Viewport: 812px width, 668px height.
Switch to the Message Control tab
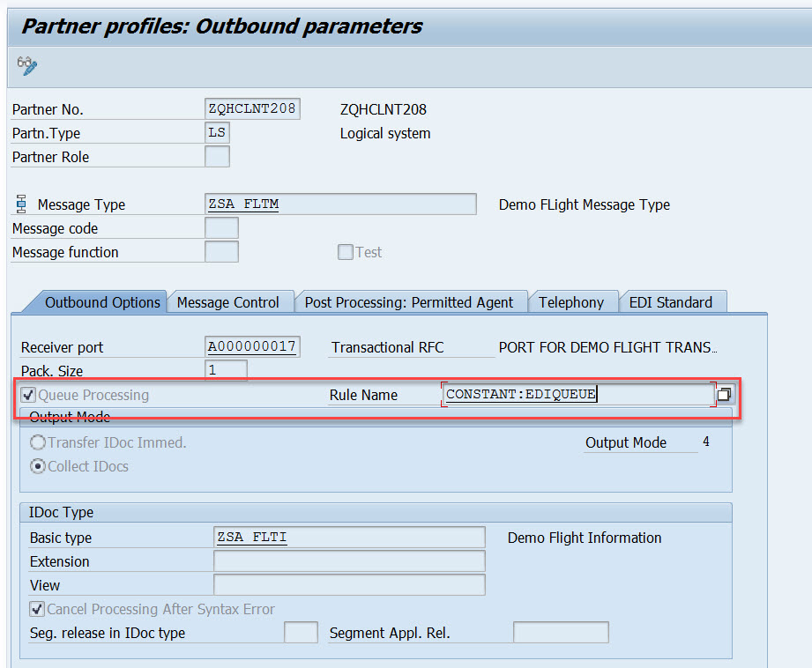pos(230,301)
